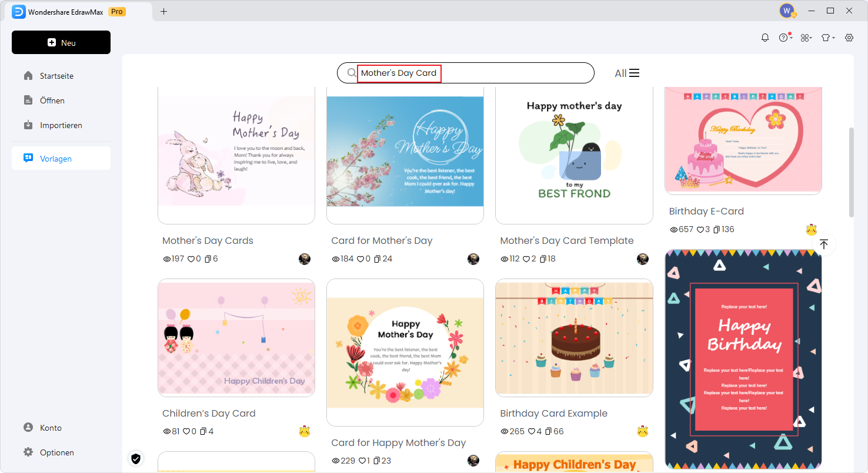Toggle the heart on Birthday E-Card
Screen dimensions: 868x473
700,230
